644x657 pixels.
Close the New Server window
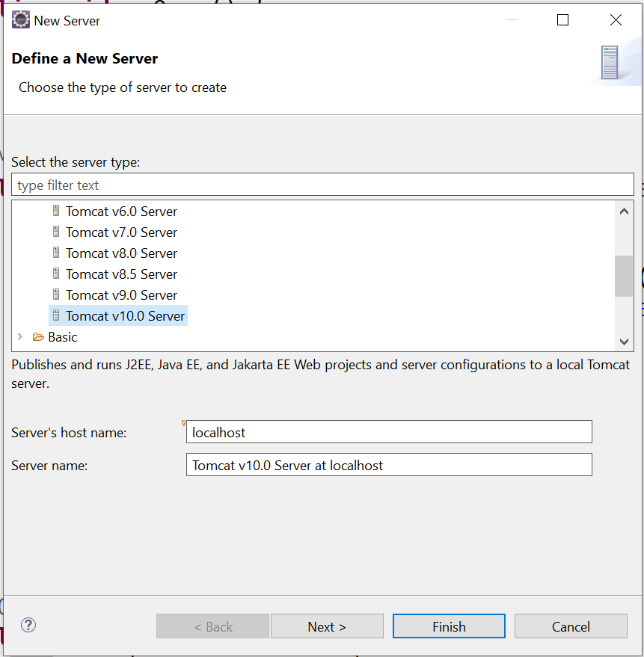coord(616,19)
